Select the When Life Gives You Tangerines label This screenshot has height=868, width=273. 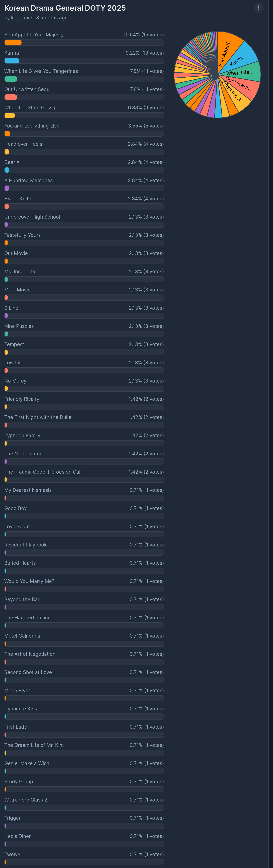coord(41,71)
